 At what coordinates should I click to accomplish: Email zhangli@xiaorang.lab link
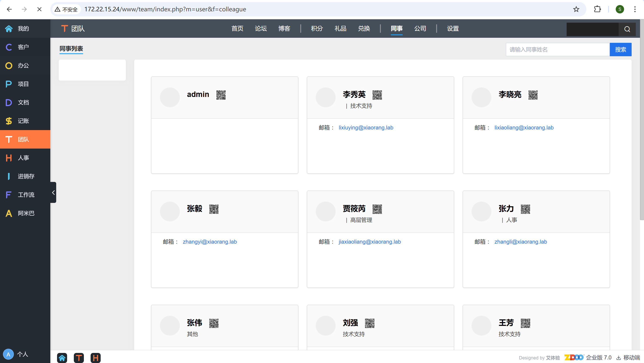click(x=520, y=242)
